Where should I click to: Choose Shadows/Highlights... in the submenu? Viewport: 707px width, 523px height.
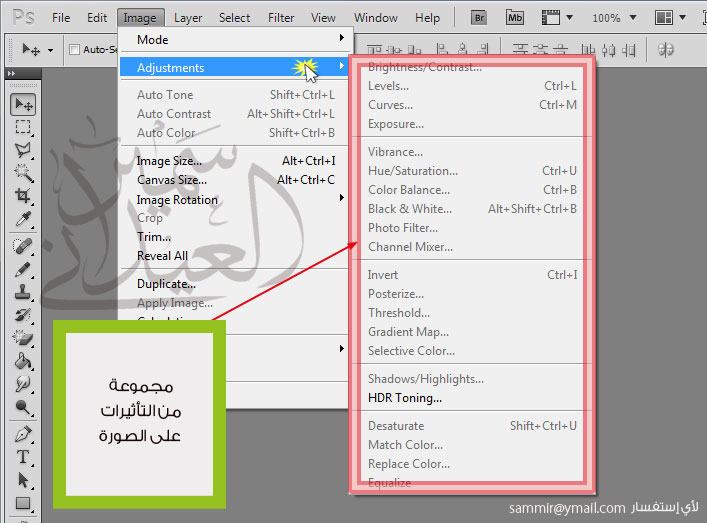click(x=472, y=379)
